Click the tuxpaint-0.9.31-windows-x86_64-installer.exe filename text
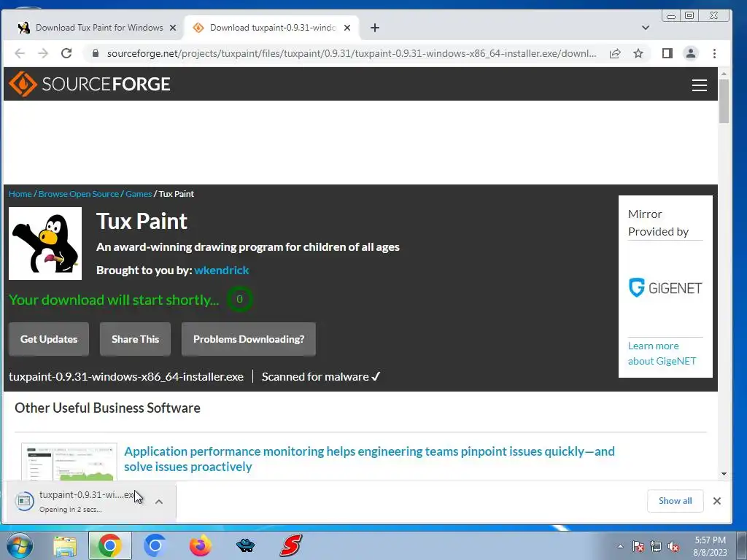Image resolution: width=747 pixels, height=560 pixels. pyautogui.click(x=126, y=377)
